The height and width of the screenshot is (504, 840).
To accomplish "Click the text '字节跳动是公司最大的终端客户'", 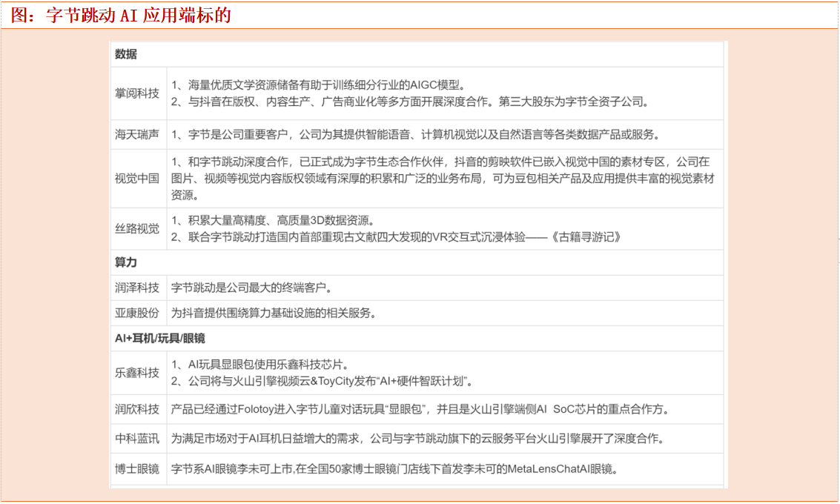I will point(252,288).
